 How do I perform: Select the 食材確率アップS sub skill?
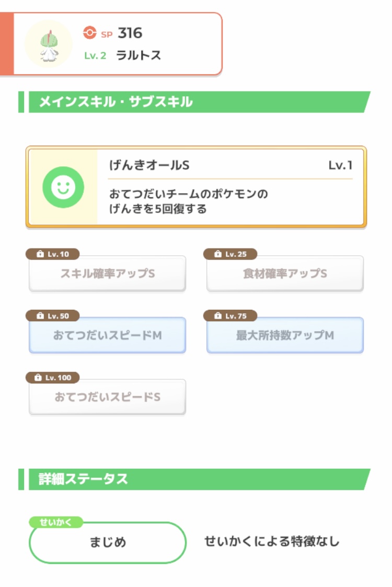pos(285,274)
